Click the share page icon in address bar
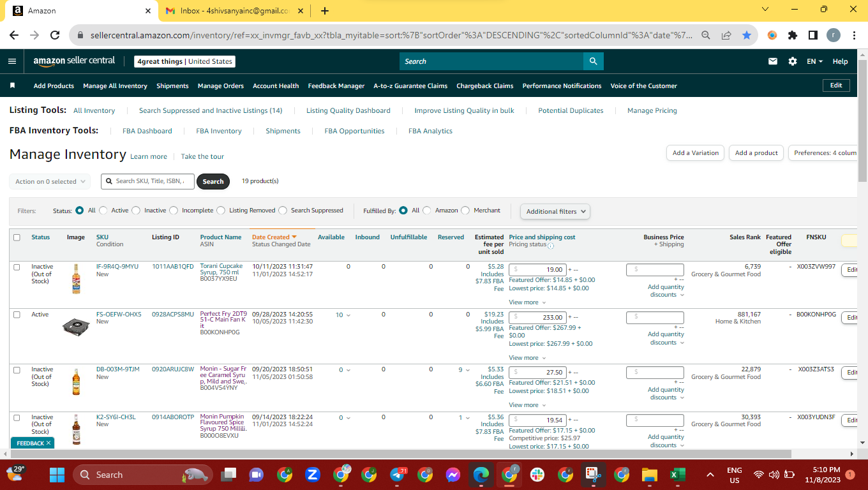This screenshot has height=490, width=868. (x=726, y=36)
